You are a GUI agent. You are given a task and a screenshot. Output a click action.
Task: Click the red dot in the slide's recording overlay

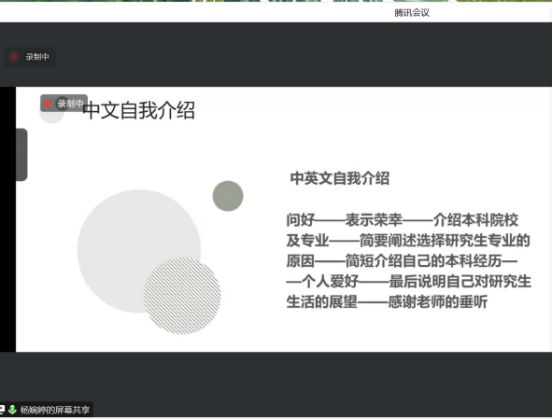(x=47, y=103)
